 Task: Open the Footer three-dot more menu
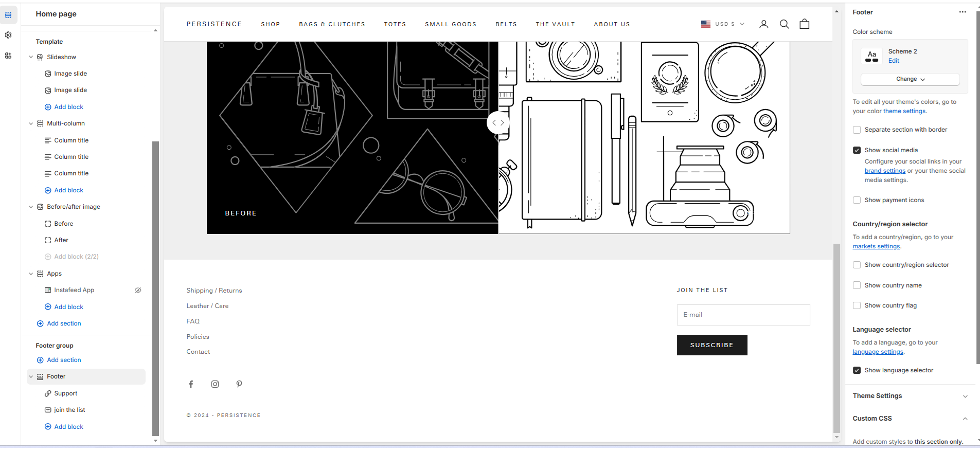point(963,12)
